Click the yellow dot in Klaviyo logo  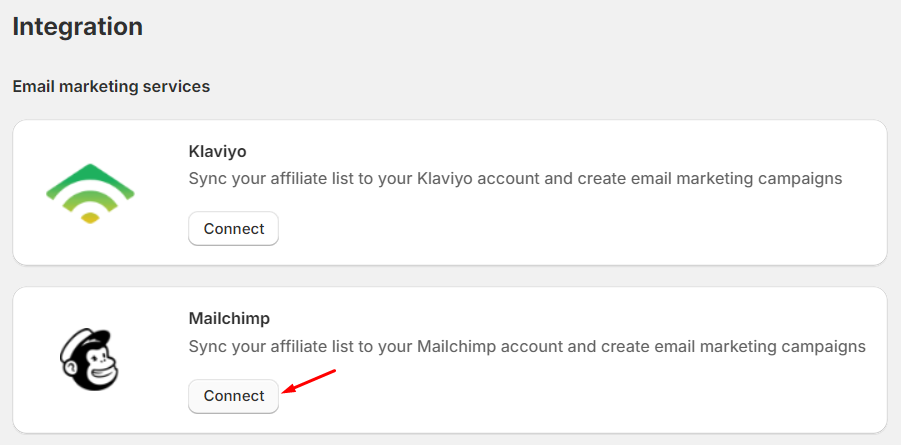90,217
